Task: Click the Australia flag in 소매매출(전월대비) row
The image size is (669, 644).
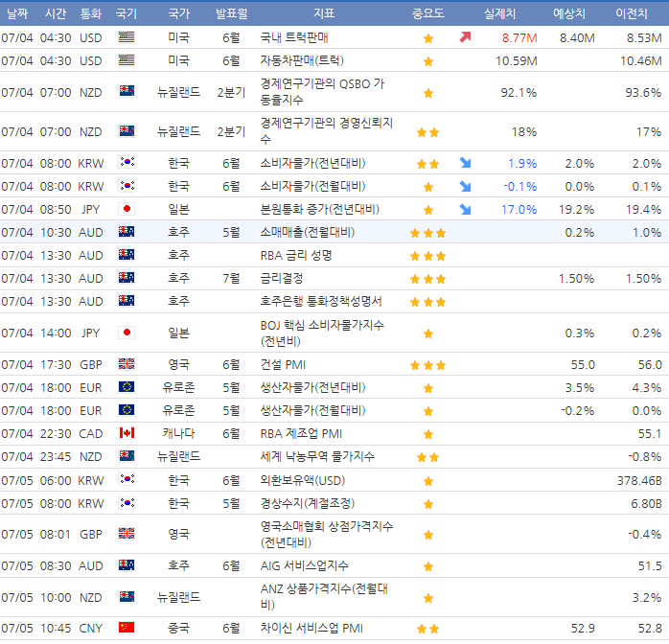Action: pos(127,232)
